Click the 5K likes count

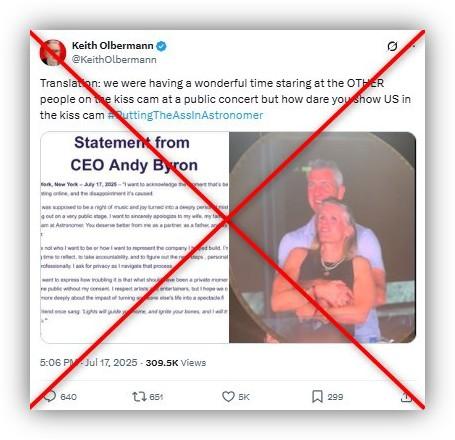pos(244,397)
